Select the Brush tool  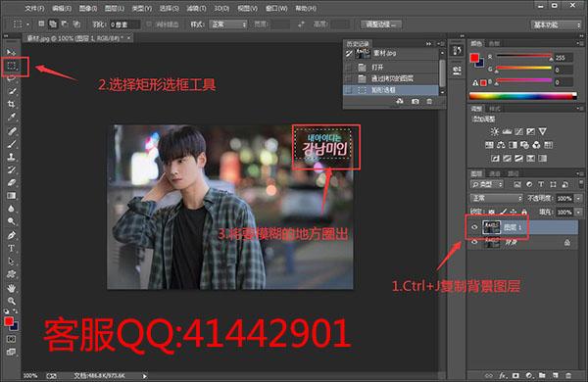[12, 144]
